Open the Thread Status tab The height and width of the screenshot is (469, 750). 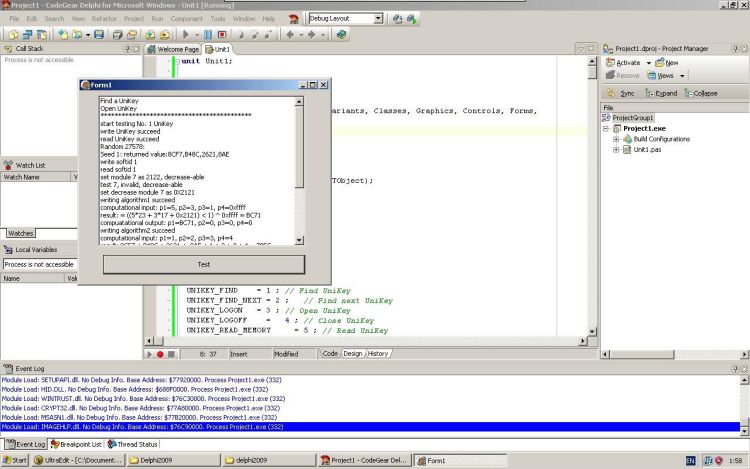pyautogui.click(x=132, y=444)
